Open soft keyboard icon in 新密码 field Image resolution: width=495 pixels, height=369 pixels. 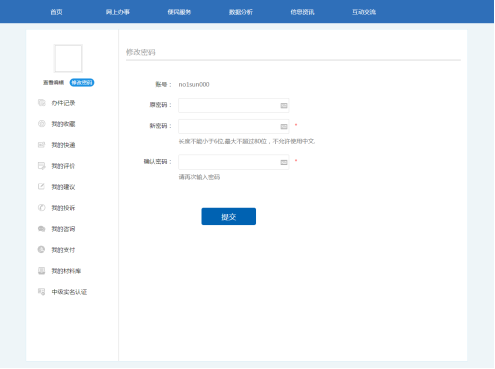[x=284, y=126]
